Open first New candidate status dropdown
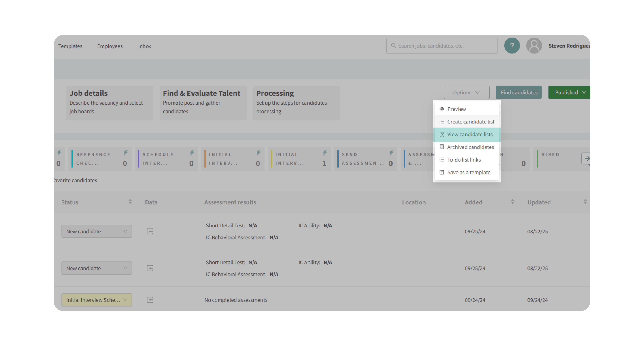 pyautogui.click(x=96, y=231)
